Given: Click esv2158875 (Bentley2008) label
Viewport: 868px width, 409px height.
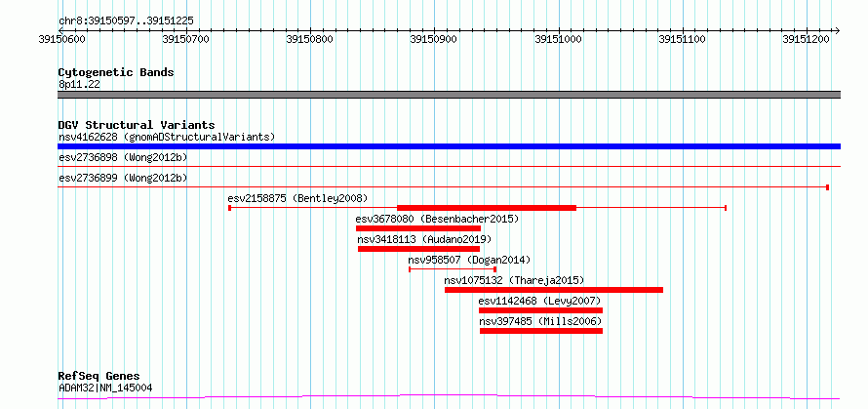Looking at the screenshot, I should [x=297, y=198].
